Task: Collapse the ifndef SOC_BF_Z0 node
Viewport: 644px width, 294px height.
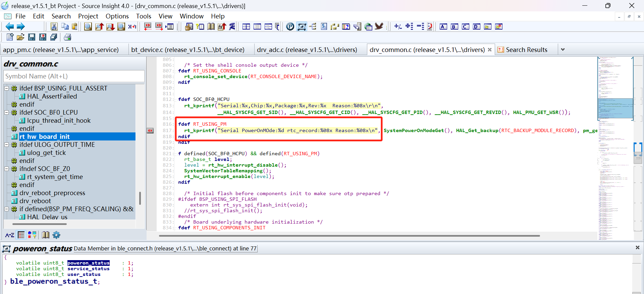Action: [x=6, y=169]
